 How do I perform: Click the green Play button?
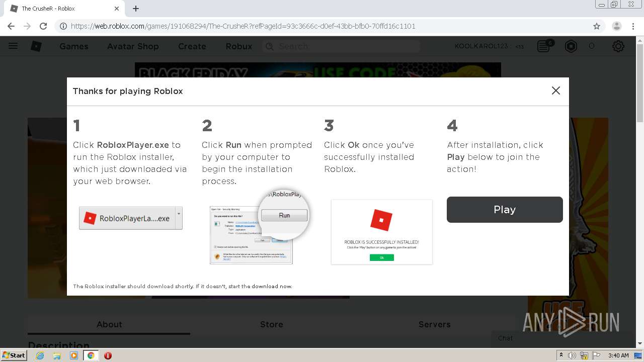(x=505, y=210)
